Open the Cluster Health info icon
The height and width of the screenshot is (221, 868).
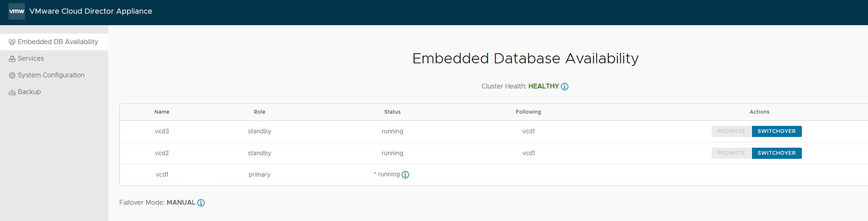564,86
